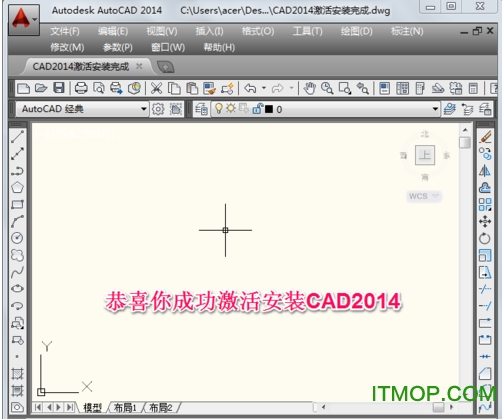The height and width of the screenshot is (419, 502).
Task: Open the Redo history dropdown arrow
Action: pos(291,88)
